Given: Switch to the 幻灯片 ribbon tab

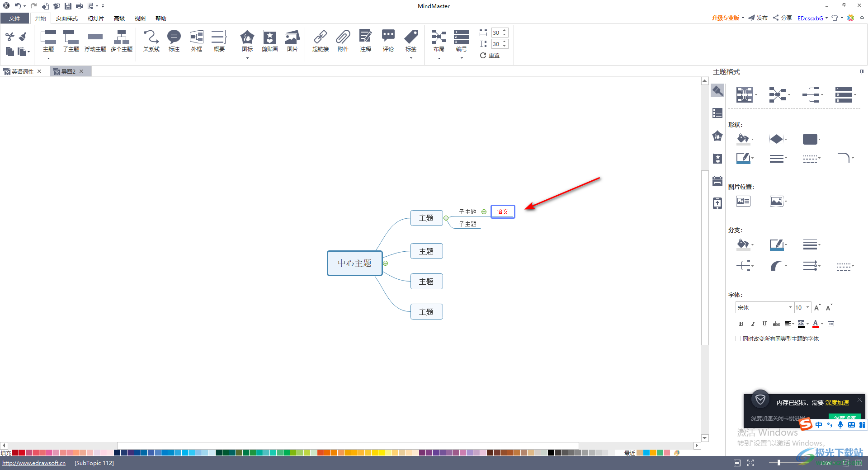Looking at the screenshot, I should 96,18.
